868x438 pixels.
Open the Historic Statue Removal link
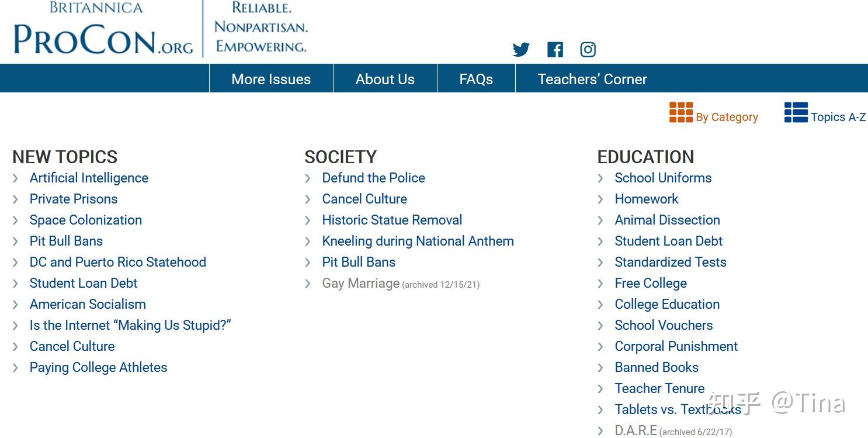(392, 220)
